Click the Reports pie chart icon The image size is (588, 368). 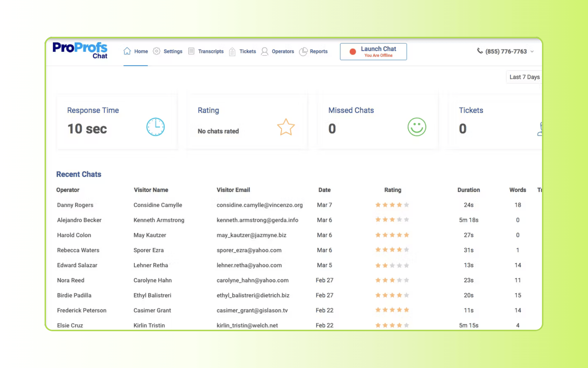click(303, 52)
